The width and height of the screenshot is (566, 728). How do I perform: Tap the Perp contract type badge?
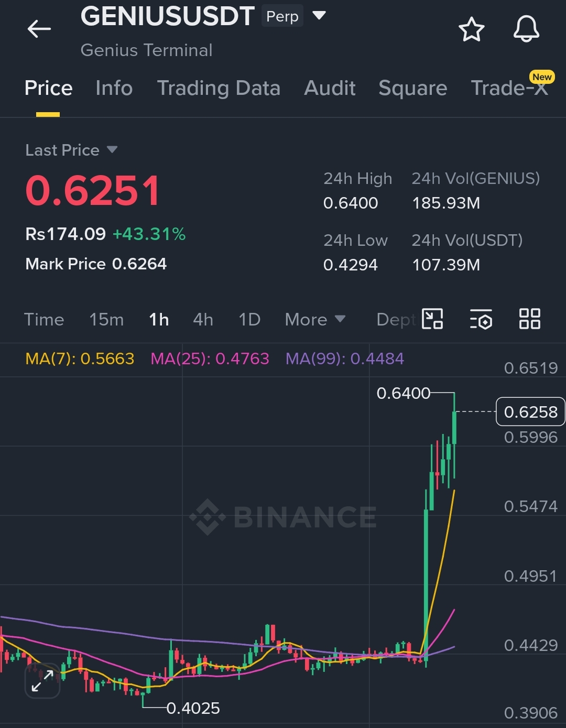pyautogui.click(x=282, y=16)
